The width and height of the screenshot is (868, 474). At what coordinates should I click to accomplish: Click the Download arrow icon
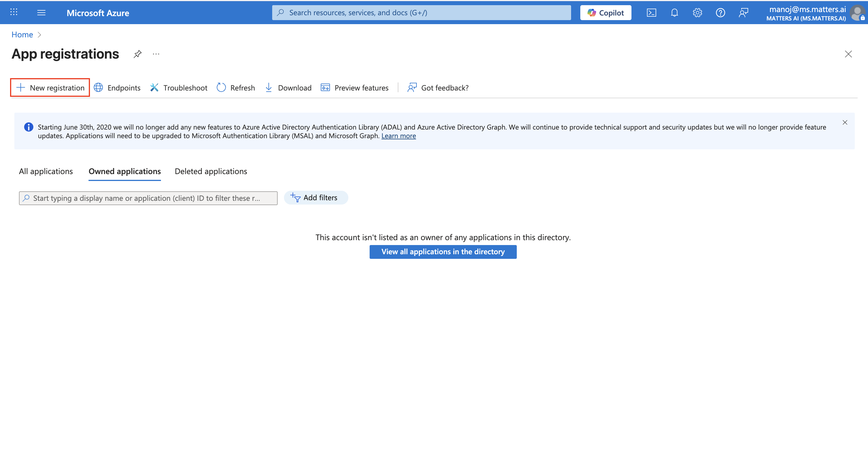click(x=268, y=88)
